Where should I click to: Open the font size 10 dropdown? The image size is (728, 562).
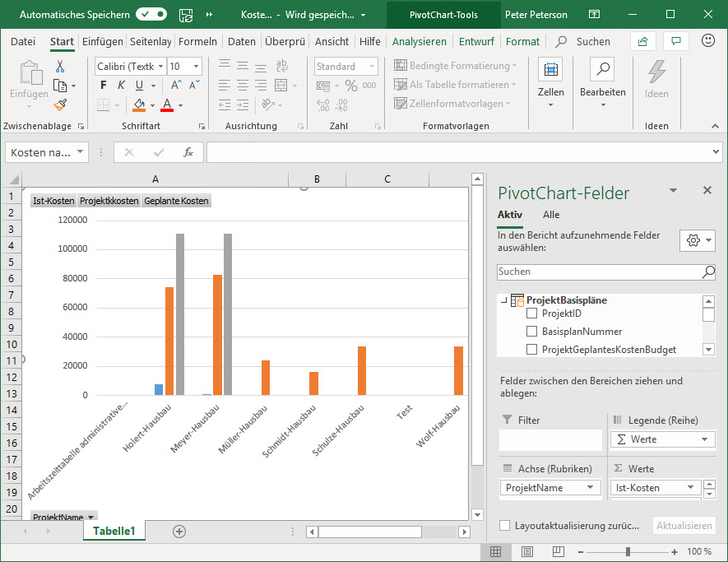coord(196,67)
